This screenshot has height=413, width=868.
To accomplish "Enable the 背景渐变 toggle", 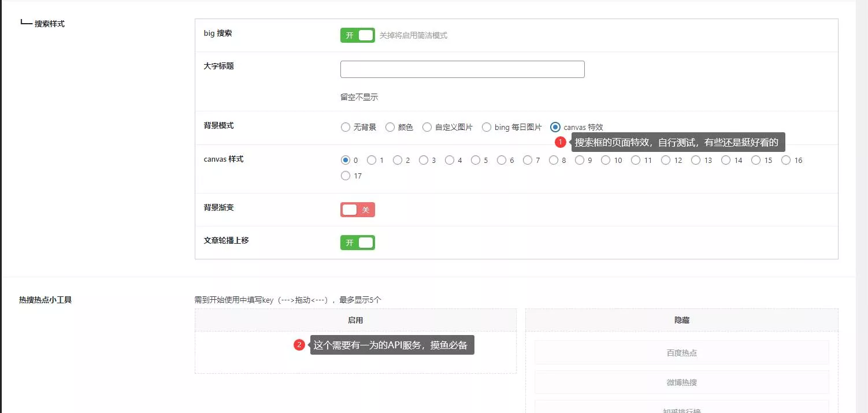I will [357, 210].
